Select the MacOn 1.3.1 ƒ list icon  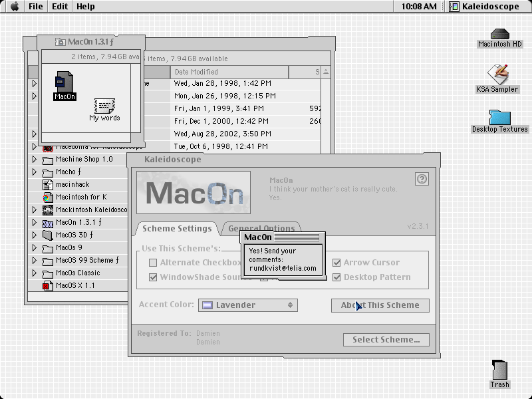tap(48, 223)
